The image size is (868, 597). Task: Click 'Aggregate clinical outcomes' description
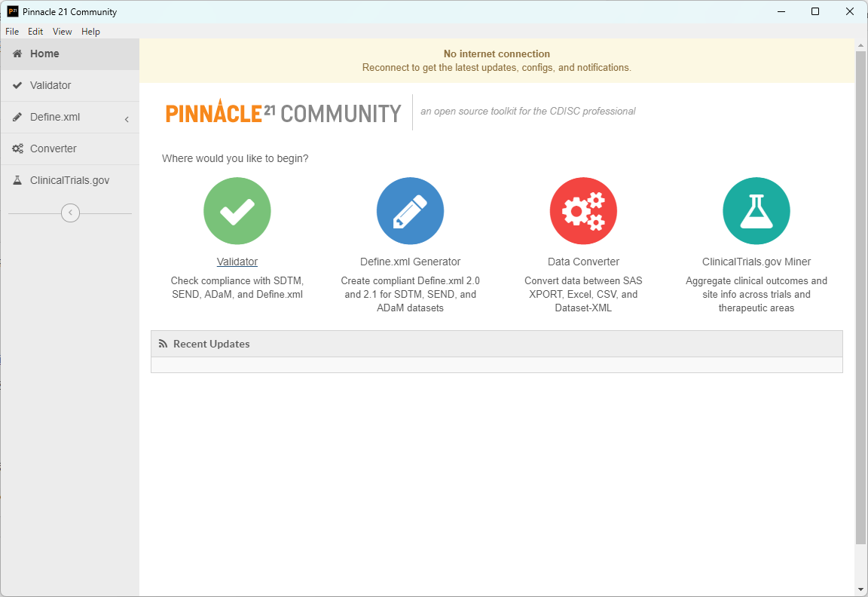(x=756, y=294)
